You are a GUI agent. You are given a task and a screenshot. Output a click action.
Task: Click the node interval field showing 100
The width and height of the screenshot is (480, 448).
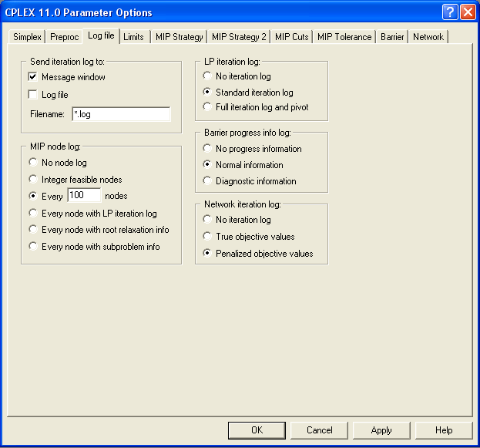pos(84,195)
